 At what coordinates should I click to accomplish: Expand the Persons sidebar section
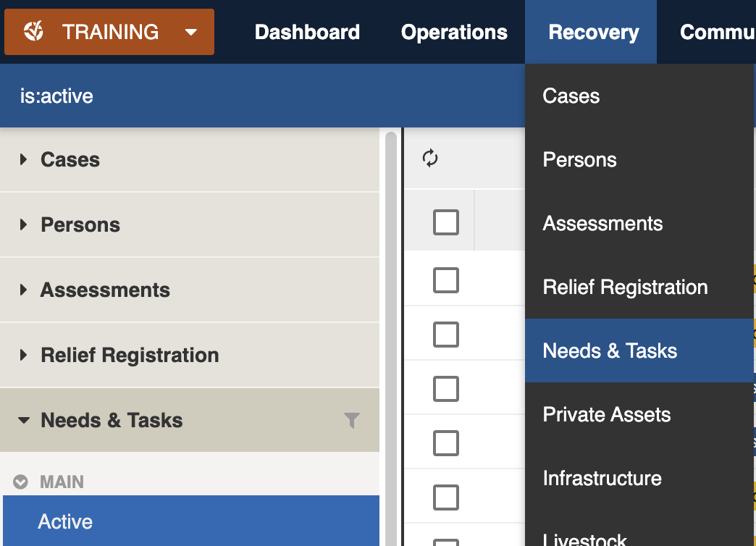tap(24, 224)
